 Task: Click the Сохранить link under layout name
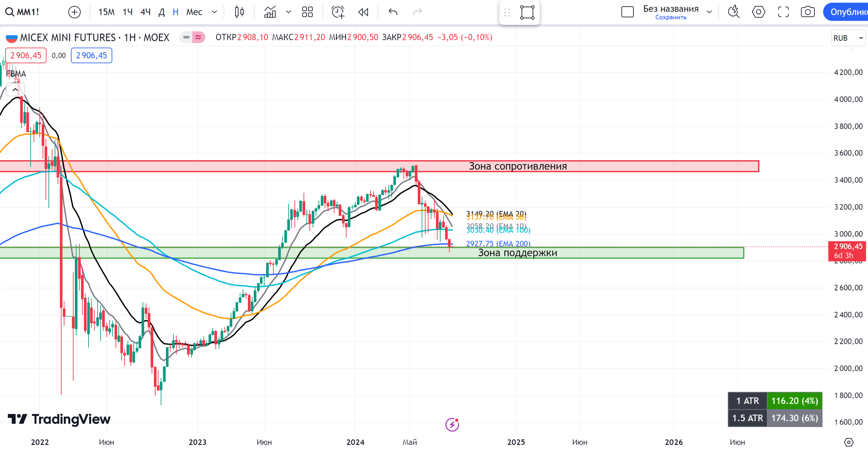pyautogui.click(x=671, y=18)
